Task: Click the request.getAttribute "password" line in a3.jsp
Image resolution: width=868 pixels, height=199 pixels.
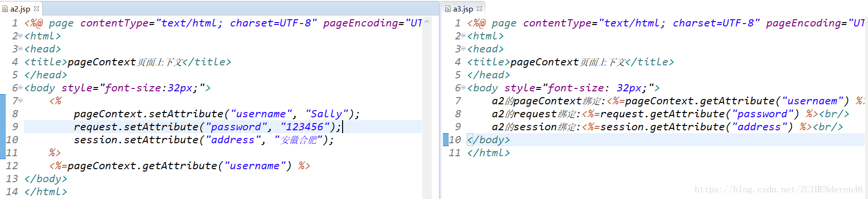Action: (670, 114)
